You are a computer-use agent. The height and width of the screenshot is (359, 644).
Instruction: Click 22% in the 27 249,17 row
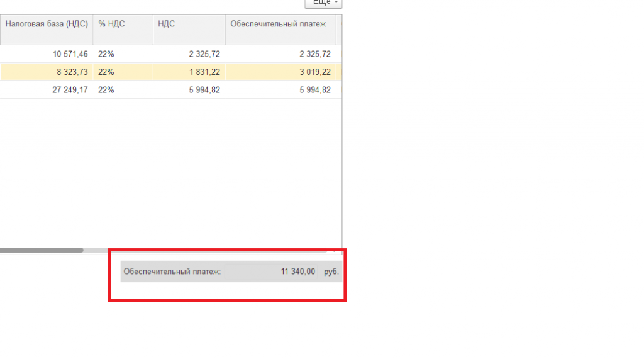[123, 90]
